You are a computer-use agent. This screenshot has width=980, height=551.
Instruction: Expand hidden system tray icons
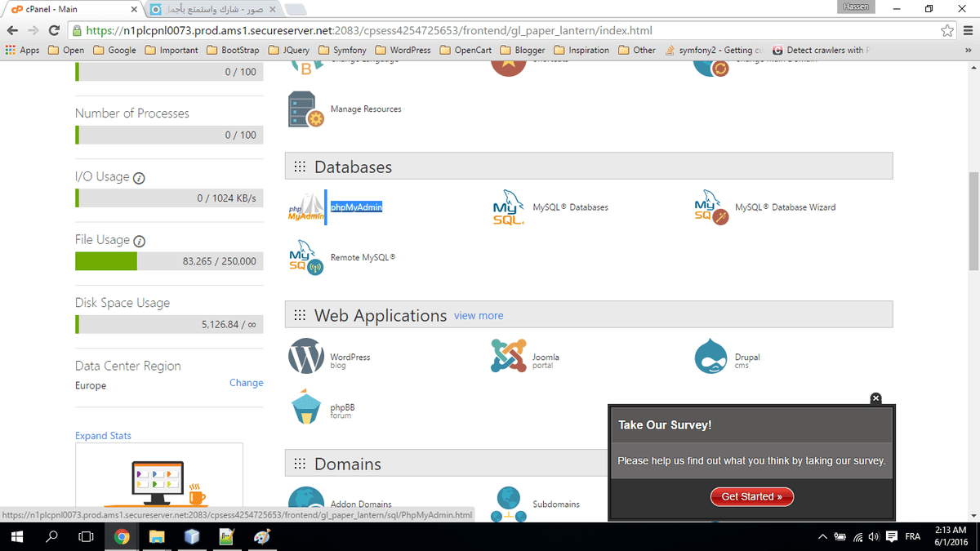coord(822,537)
